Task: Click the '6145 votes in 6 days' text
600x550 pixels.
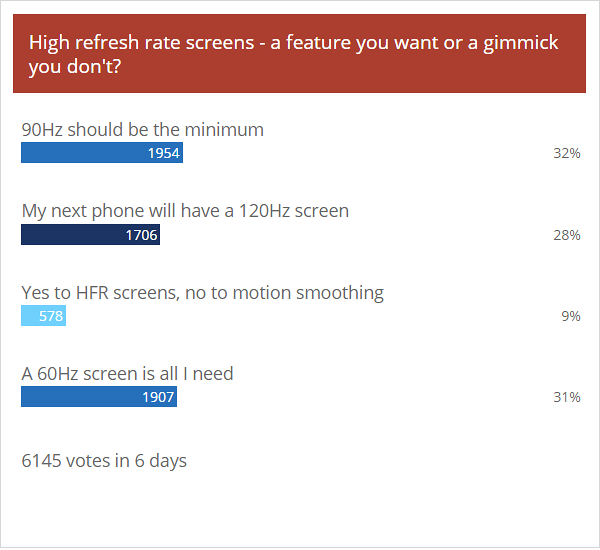Action: click(x=104, y=461)
